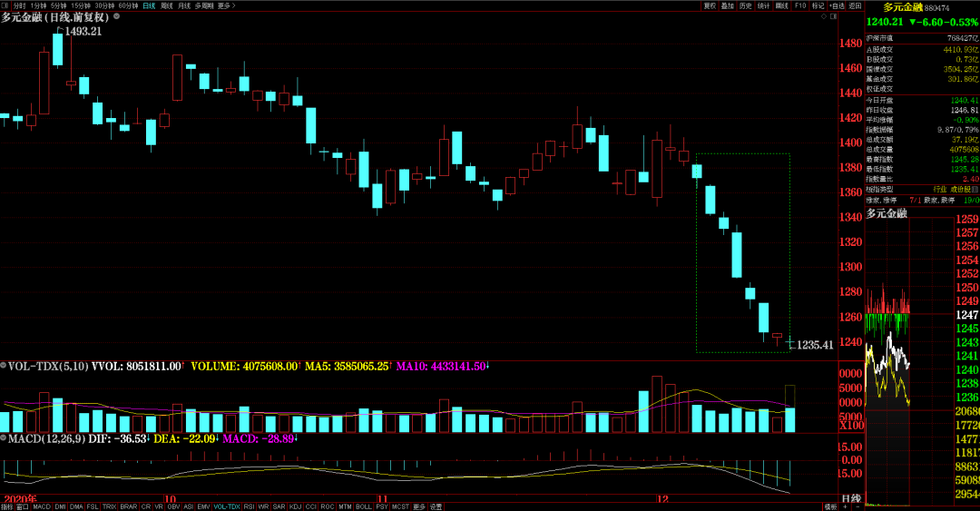Select the 日线 daily period tab
Image resolution: width=980 pixels, height=511 pixels.
(149, 5)
